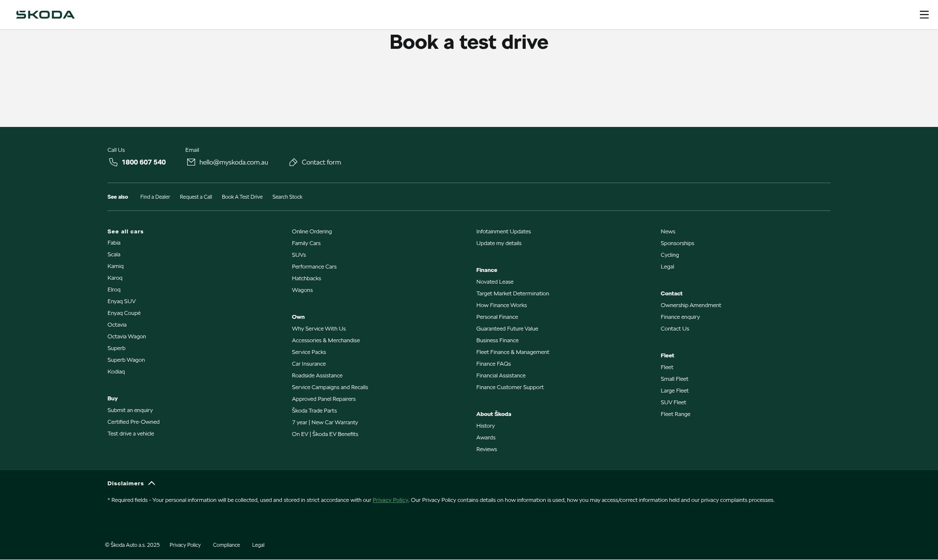Open Privacy Policy link in disclaimer text

(390, 500)
